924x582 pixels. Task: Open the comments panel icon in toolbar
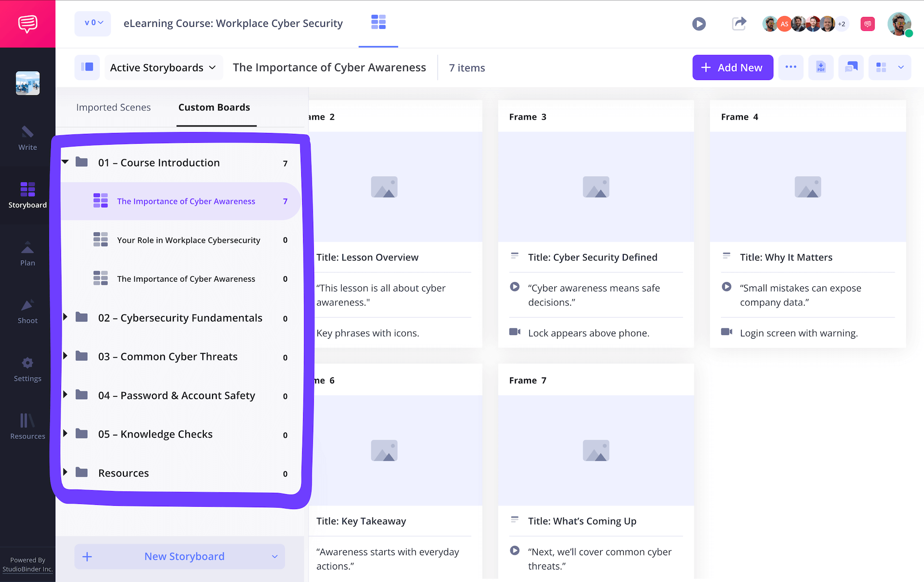(851, 67)
